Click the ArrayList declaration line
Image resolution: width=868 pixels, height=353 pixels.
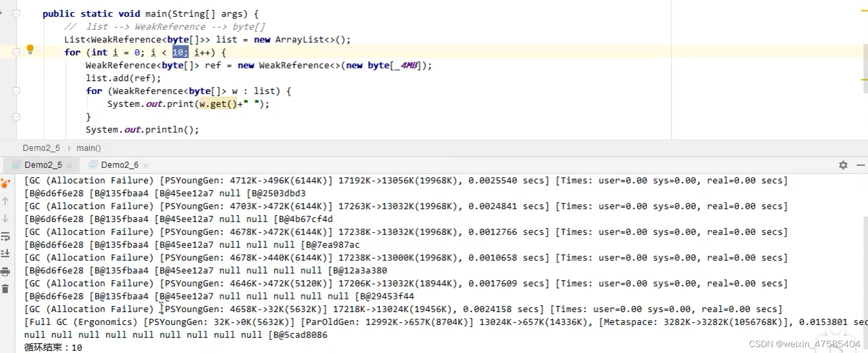coord(208,39)
